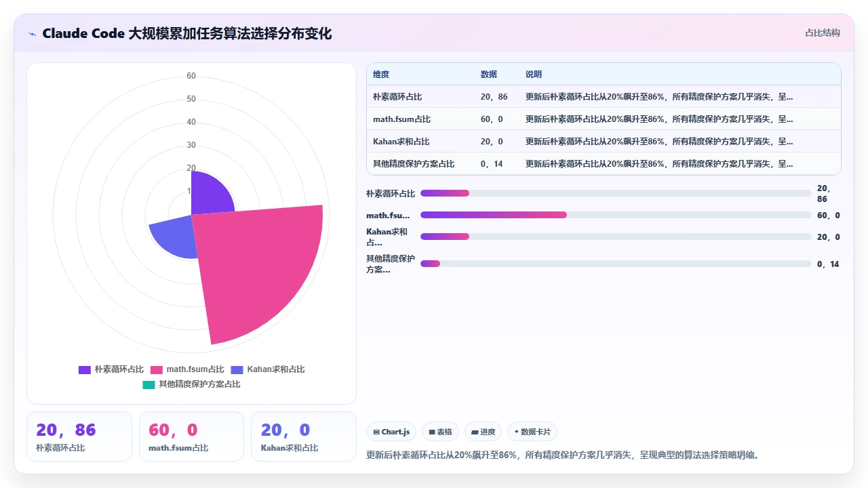Screen dimensions: 868x488
Task: Click table cell 朴素循环占比
Action: (x=397, y=97)
